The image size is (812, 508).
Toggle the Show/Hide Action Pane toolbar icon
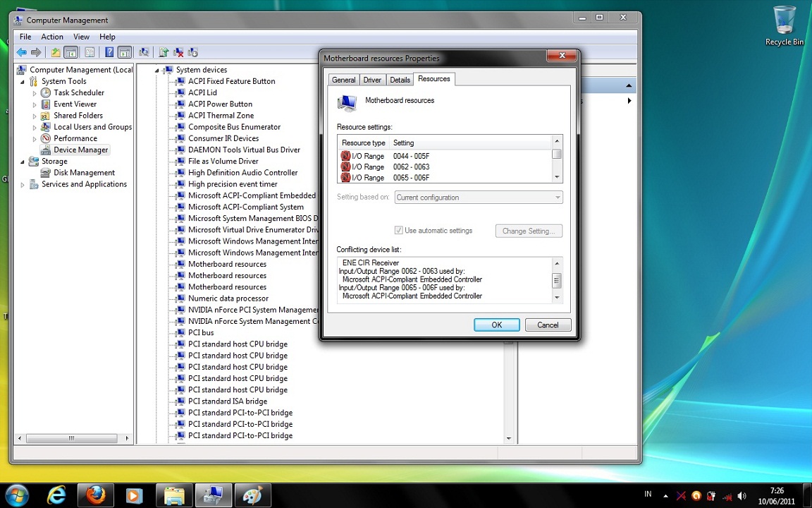124,52
